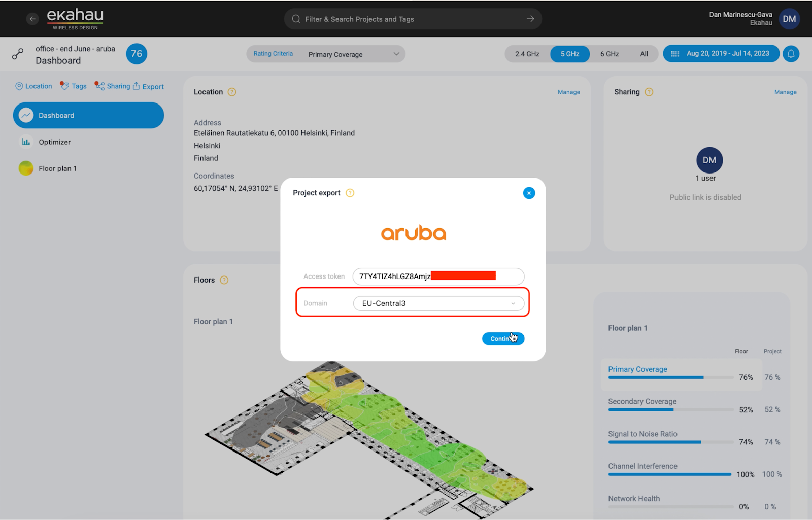Click help icon next to Sharing heading
The image size is (812, 520).
coord(649,92)
